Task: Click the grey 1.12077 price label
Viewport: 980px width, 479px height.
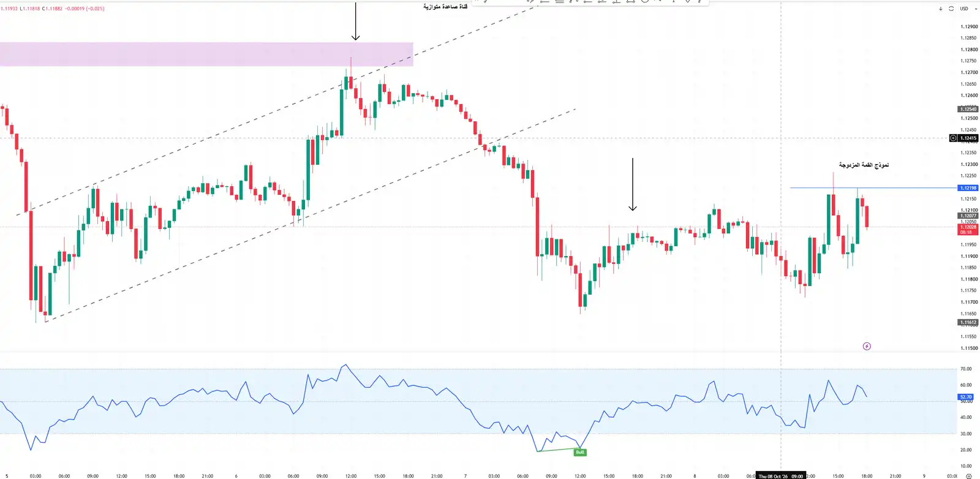Action: click(x=968, y=216)
